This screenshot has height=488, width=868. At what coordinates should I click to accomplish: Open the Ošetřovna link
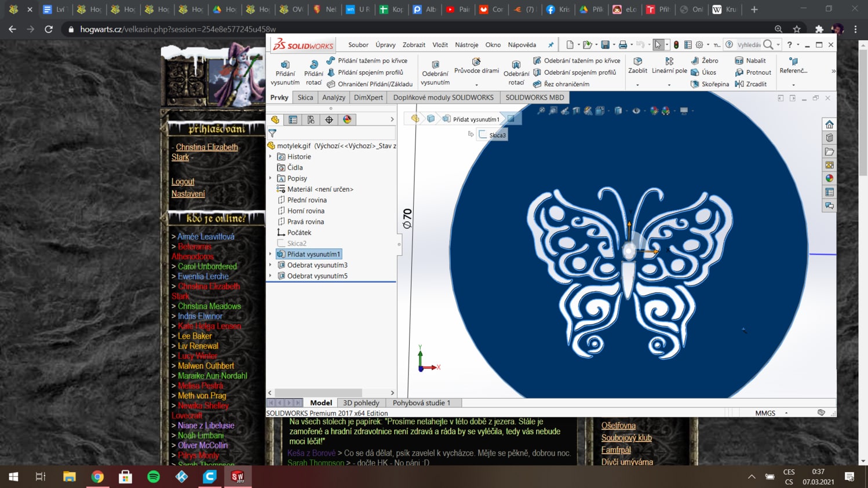click(x=618, y=425)
